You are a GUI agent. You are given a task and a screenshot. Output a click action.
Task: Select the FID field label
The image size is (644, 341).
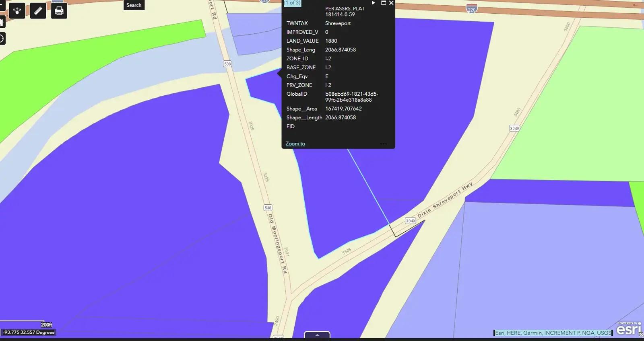click(x=291, y=126)
